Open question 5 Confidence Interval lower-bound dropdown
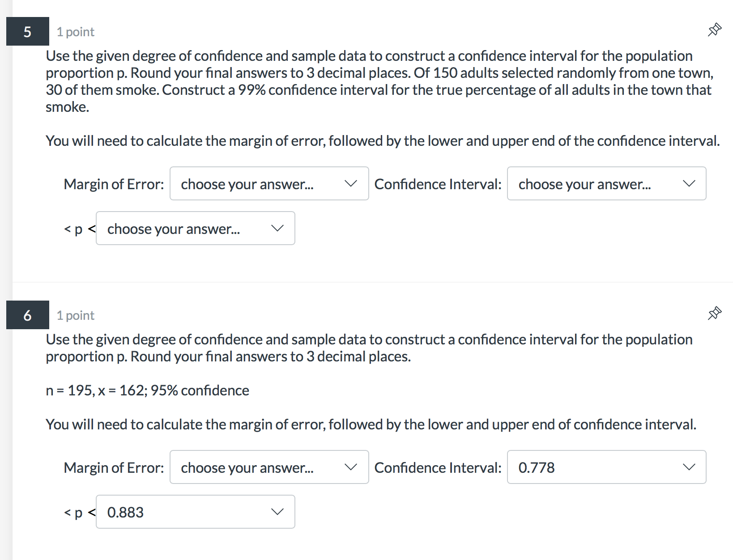 [x=606, y=184]
